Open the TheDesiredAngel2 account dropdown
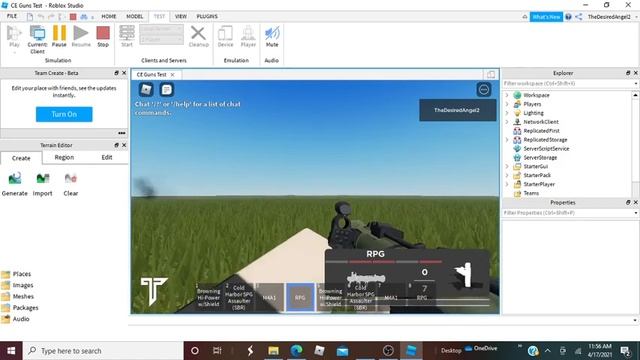The width and height of the screenshot is (640, 360). [x=611, y=17]
